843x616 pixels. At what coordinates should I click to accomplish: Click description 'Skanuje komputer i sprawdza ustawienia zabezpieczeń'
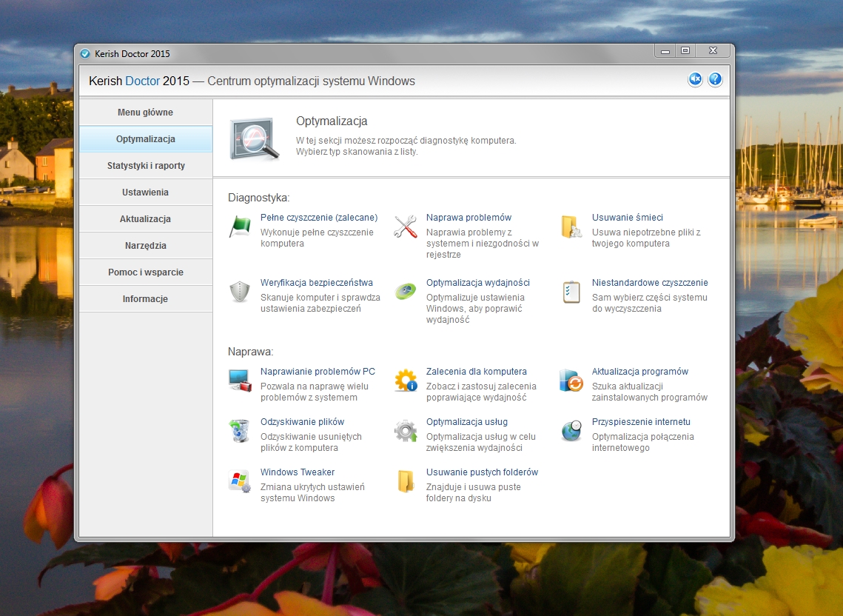(320, 303)
